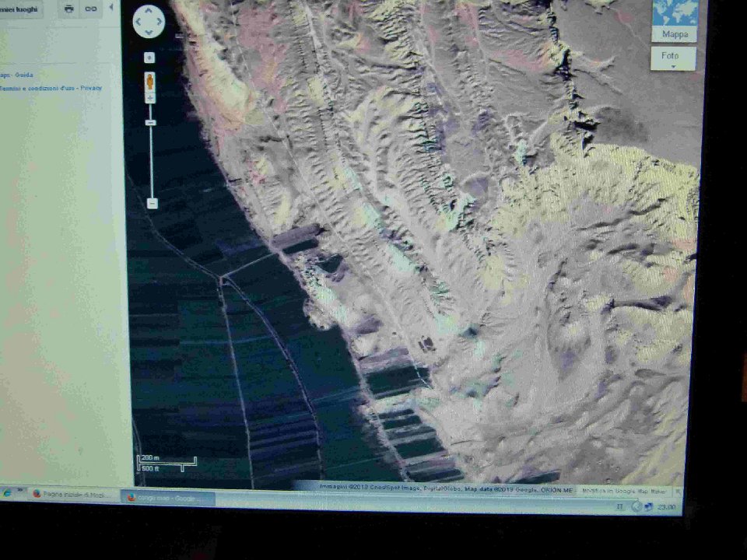Open the Modifica in Google Map Maker link
This screenshot has width=747, height=560.
624,491
